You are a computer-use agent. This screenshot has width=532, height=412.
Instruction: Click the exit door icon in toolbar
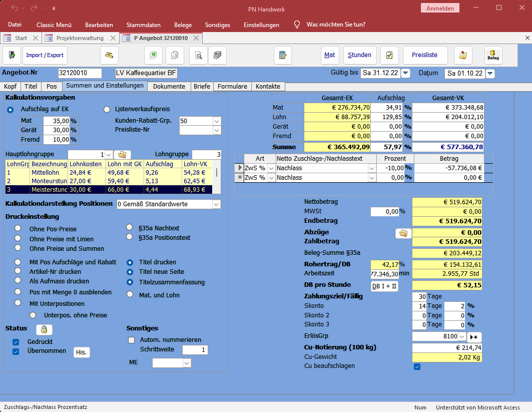click(x=12, y=55)
